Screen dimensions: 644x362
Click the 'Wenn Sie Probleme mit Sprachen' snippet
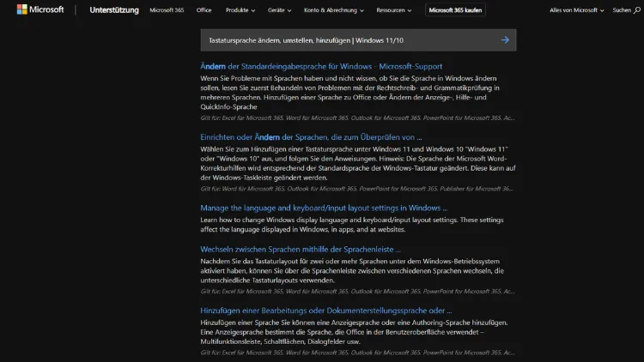click(x=350, y=93)
